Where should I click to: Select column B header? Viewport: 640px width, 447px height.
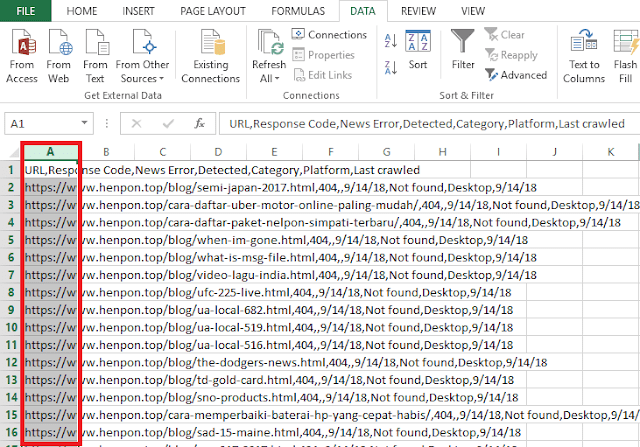106,152
